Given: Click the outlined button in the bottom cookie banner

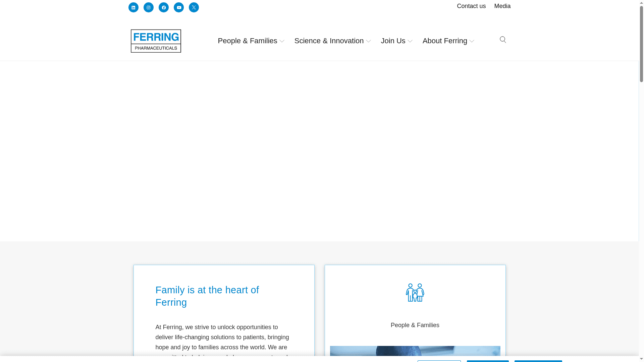Looking at the screenshot, I should 439,361.
